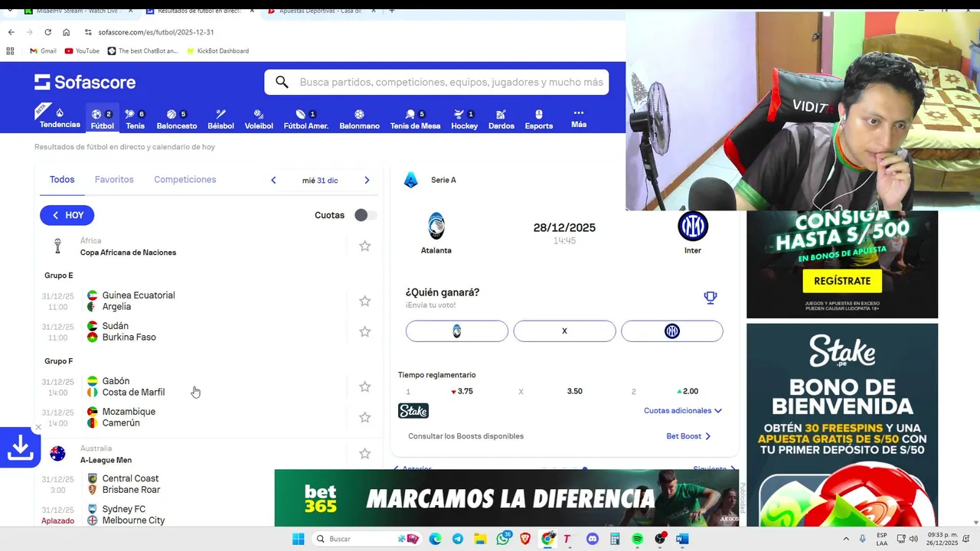Open the KickBot Dashboard bookmark
This screenshot has height=551, width=980.
point(217,51)
